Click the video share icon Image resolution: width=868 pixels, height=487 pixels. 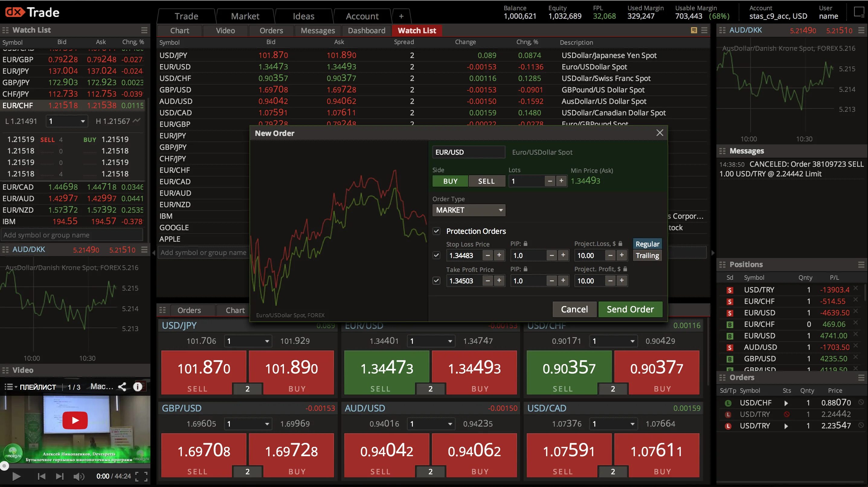click(x=122, y=387)
